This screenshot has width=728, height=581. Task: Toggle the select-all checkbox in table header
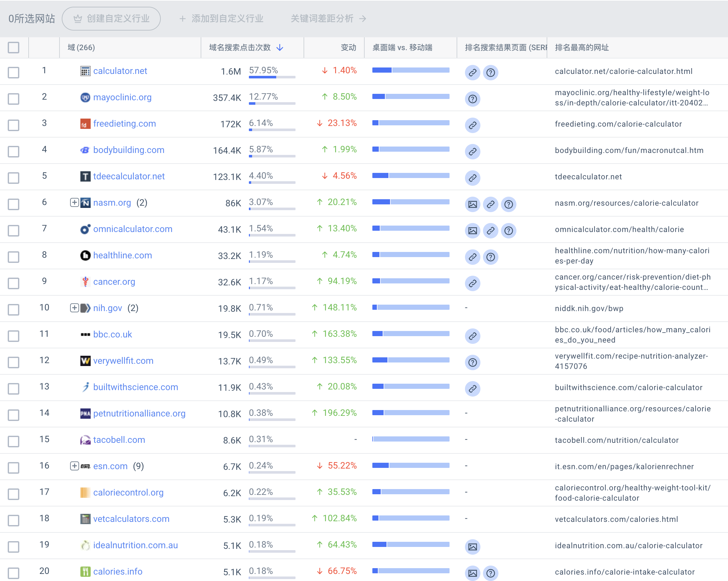tap(14, 47)
